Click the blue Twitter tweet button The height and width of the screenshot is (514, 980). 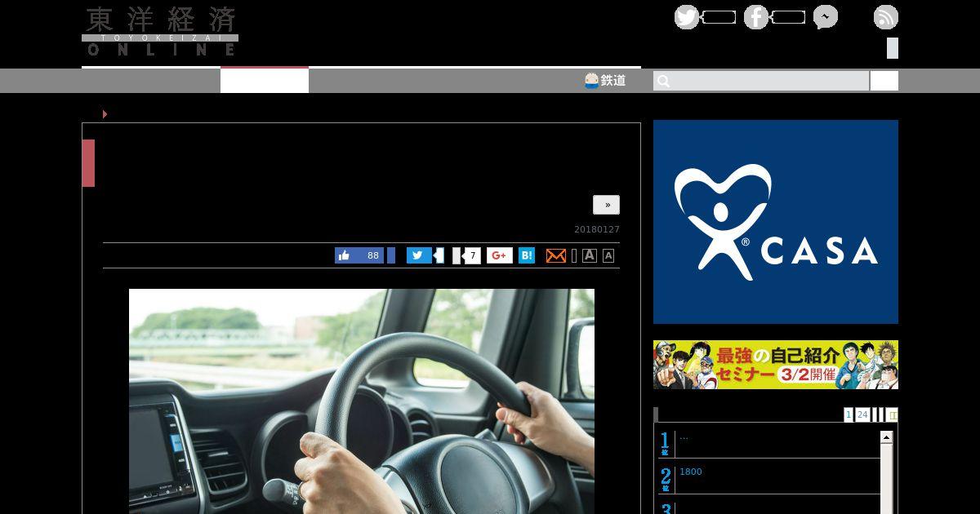click(419, 255)
